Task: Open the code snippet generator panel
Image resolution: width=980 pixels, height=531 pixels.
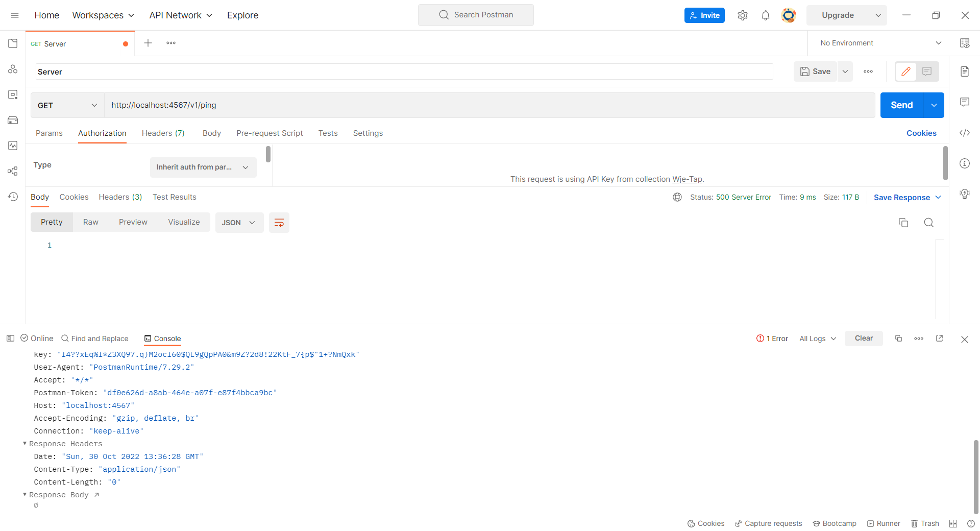Action: (x=965, y=133)
